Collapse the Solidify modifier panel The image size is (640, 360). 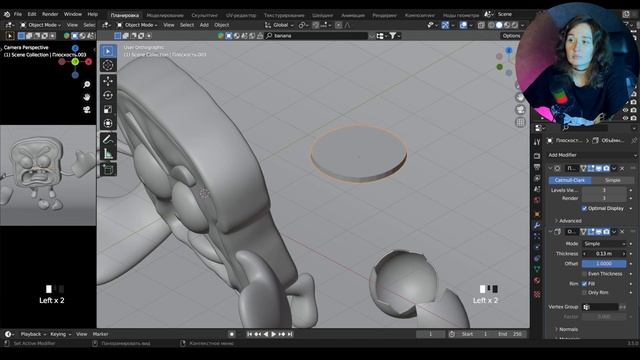point(550,232)
